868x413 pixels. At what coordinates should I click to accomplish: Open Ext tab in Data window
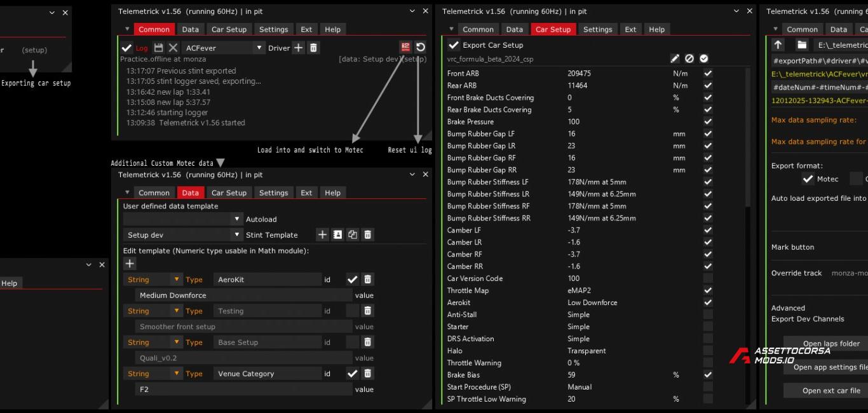(x=306, y=193)
